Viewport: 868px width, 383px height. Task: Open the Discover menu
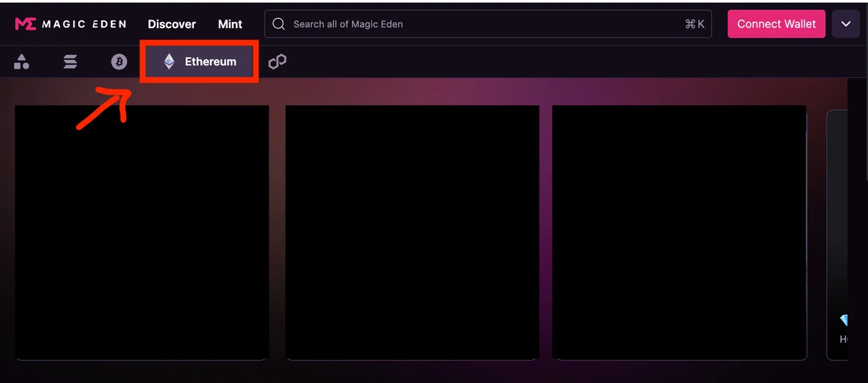click(172, 24)
